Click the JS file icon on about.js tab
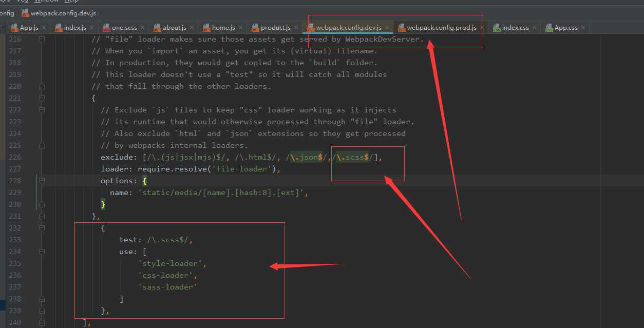The width and height of the screenshot is (644, 328). pos(157,28)
